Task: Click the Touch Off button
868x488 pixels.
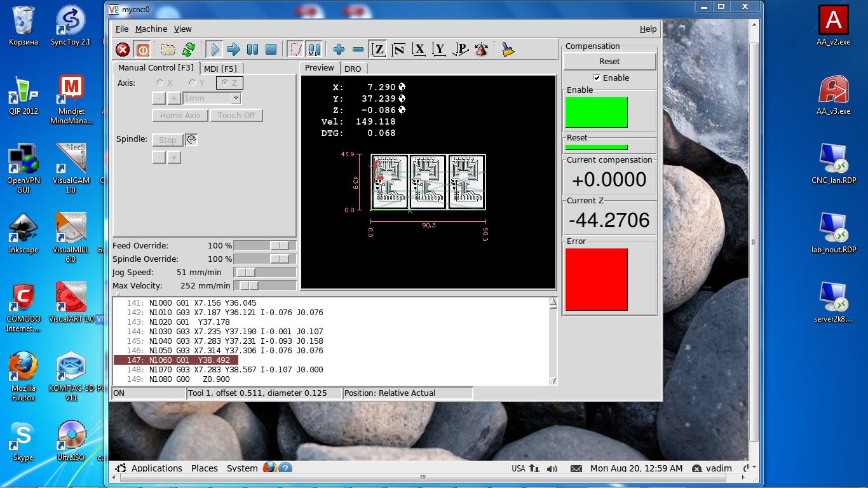Action: point(236,116)
